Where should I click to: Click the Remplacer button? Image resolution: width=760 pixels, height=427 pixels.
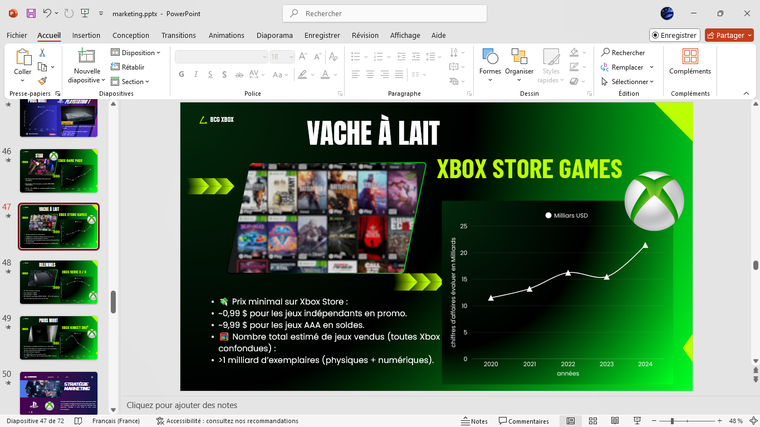coord(627,67)
